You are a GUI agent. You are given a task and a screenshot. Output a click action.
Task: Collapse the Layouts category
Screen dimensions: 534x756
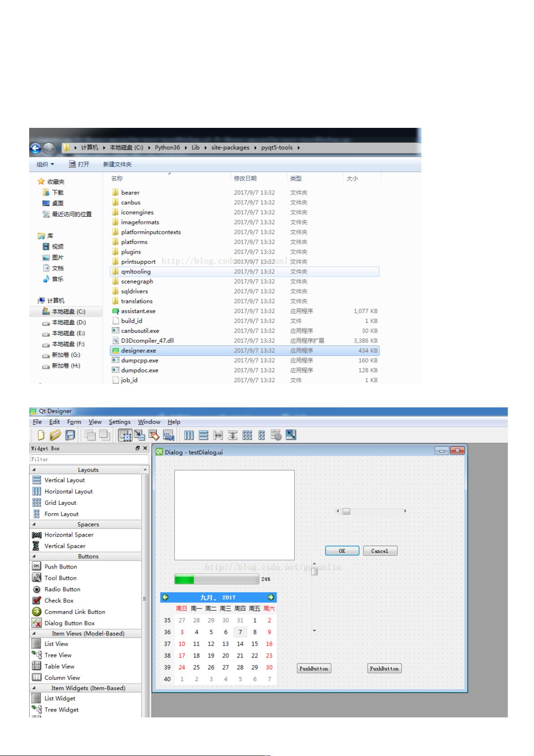click(x=34, y=469)
